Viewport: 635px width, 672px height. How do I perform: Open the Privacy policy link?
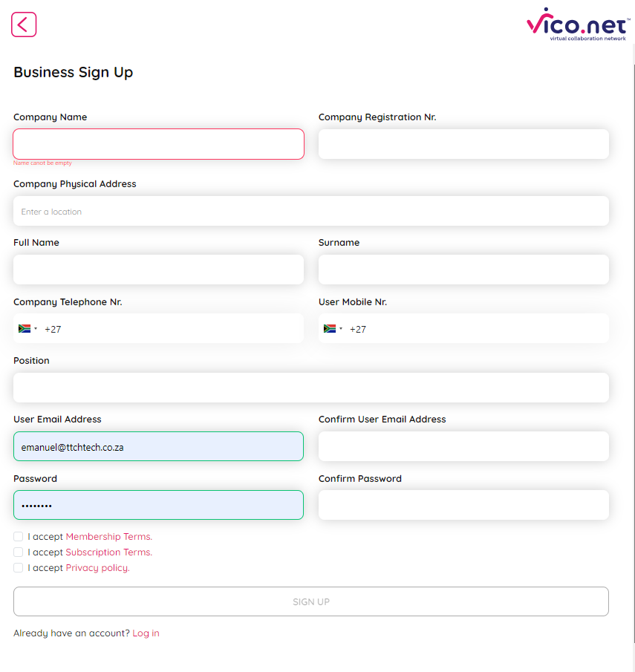(97, 567)
